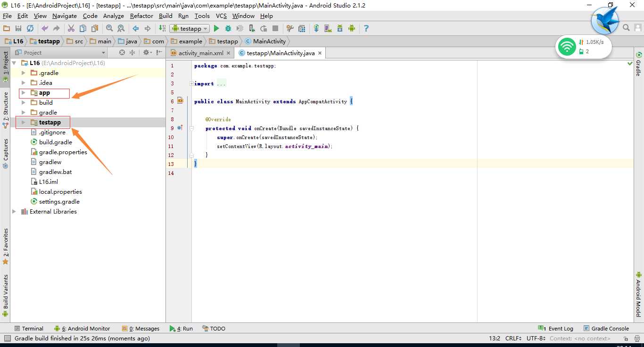Open the AVD Manager icon
Image resolution: width=644 pixels, height=347 pixels.
pos(328,28)
